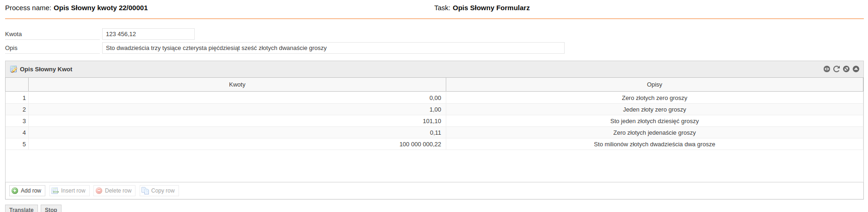Screen dimensions: 868x212
Task: Click the green plus Add row icon
Action: click(15, 191)
